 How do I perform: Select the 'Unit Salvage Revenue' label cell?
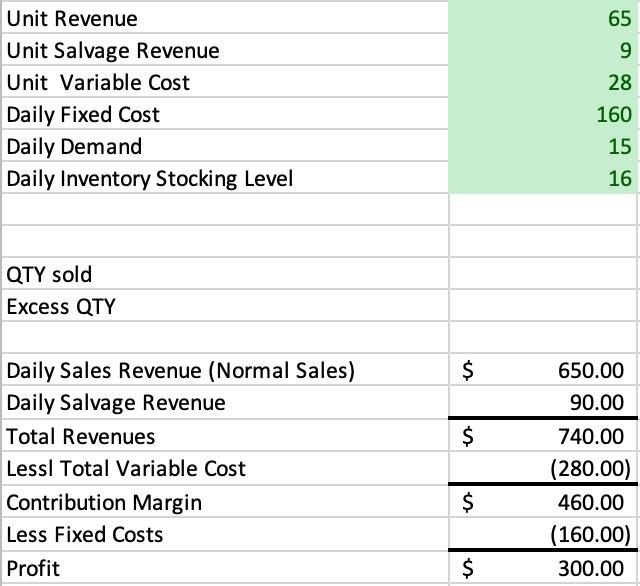[225, 50]
